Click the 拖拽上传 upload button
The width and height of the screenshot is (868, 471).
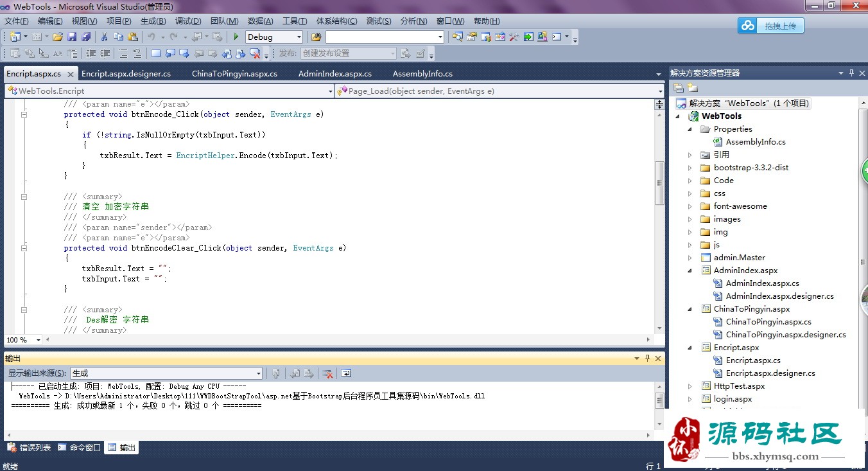pos(780,26)
